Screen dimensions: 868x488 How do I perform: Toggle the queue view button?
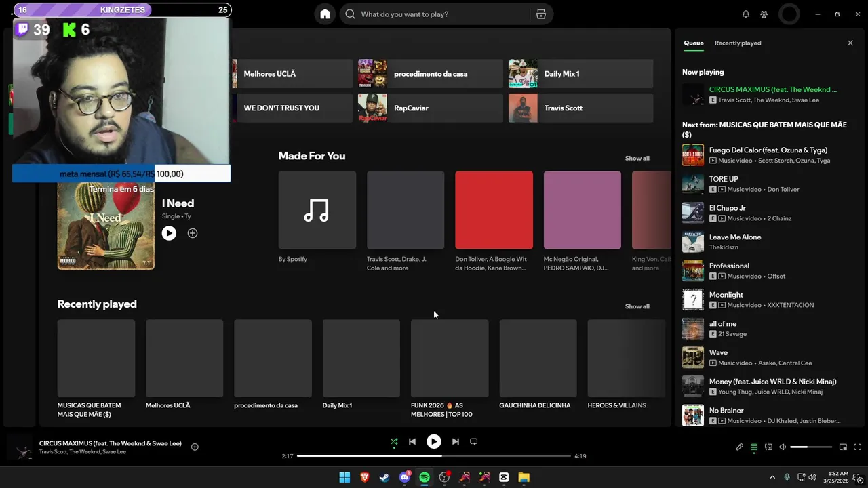click(x=753, y=447)
